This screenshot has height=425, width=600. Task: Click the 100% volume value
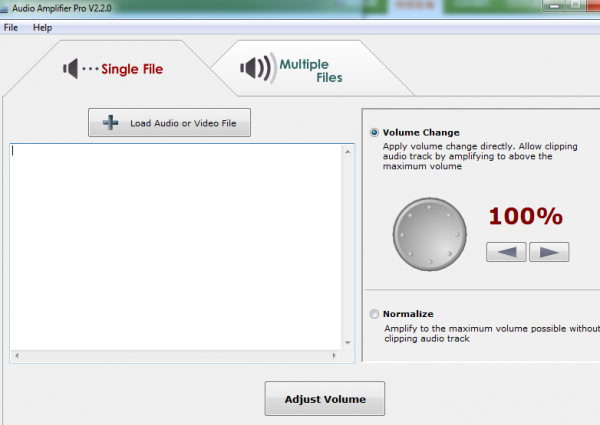(x=526, y=216)
